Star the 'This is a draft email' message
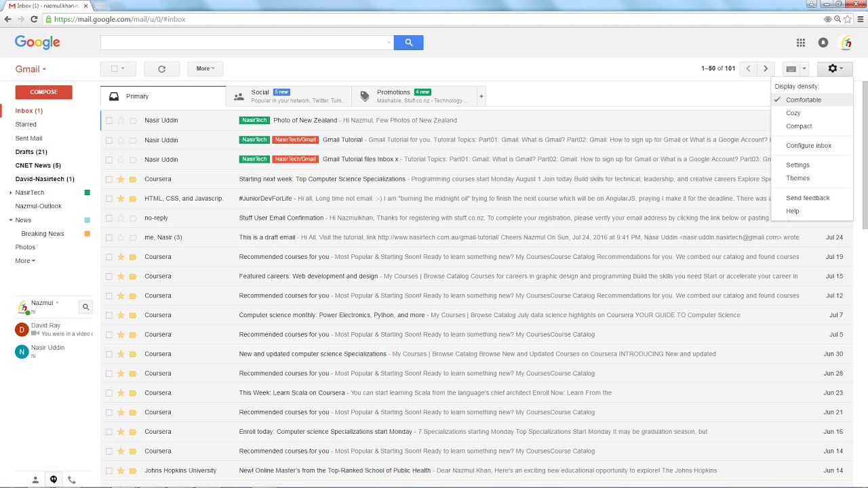Image resolution: width=868 pixels, height=488 pixels. 121,237
